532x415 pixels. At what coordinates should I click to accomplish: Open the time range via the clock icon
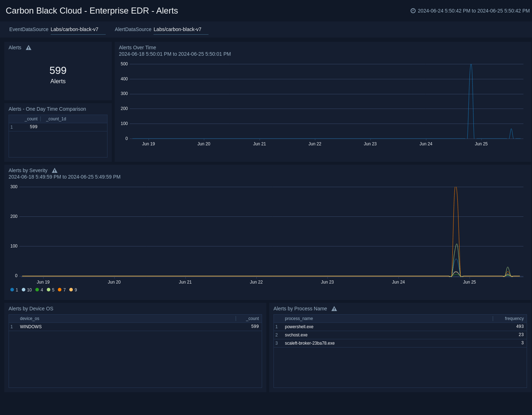click(x=413, y=11)
